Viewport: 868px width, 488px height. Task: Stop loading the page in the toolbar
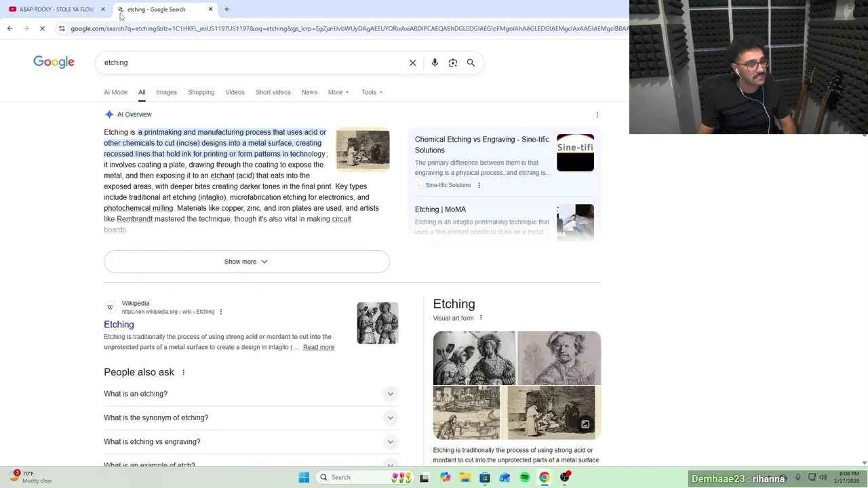tap(42, 28)
